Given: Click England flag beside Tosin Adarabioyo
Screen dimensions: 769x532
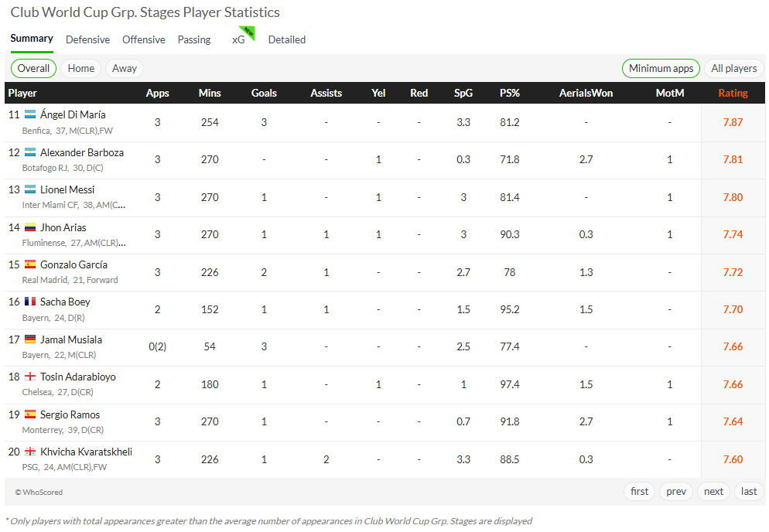Looking at the screenshot, I should coord(30,377).
